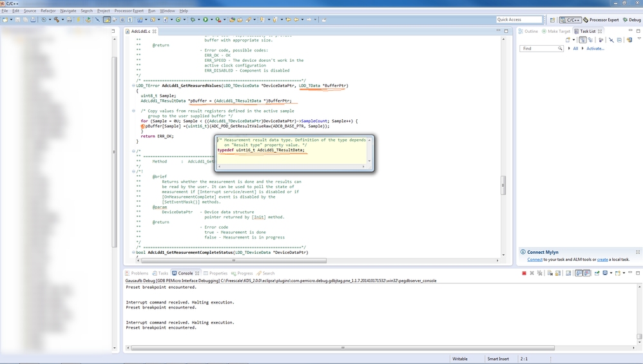Click the Console horizontal scrollbar
This screenshot has height=364, width=643.
343,348
